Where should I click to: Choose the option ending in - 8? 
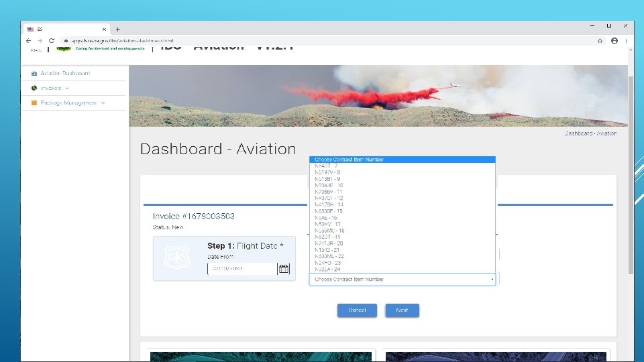pos(402,172)
